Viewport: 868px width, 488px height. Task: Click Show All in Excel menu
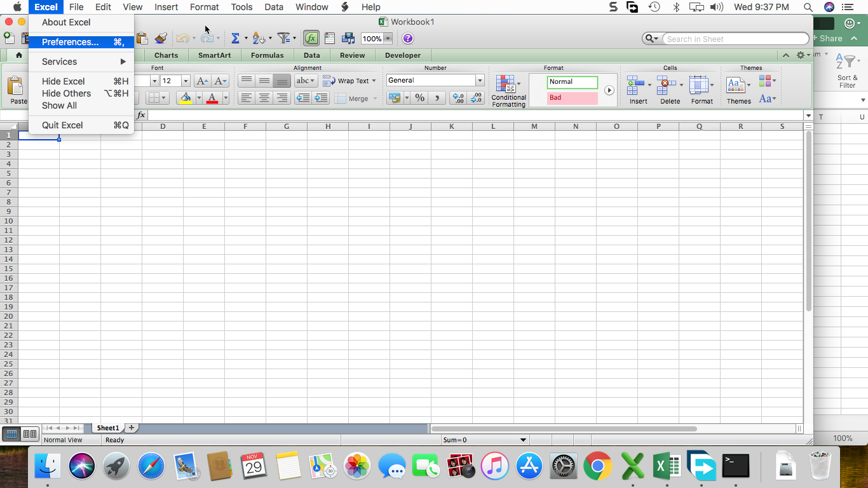[x=81, y=105]
